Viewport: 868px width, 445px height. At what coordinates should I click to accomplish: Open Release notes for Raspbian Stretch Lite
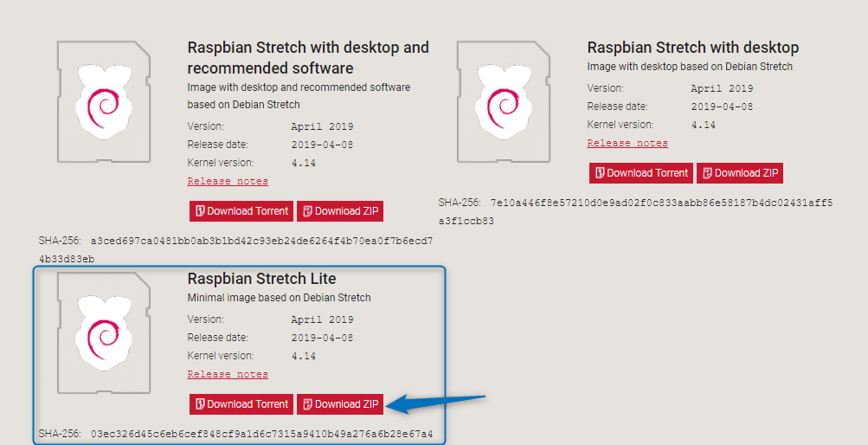click(x=228, y=374)
